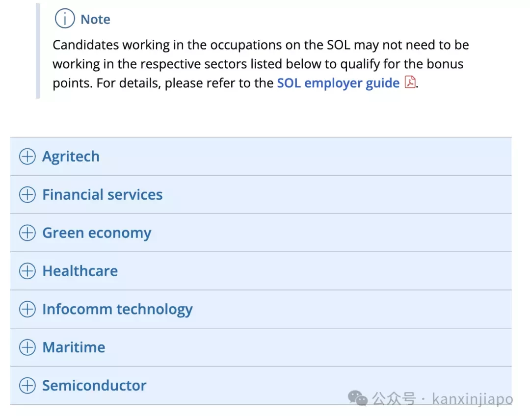This screenshot has height=420, width=530.
Task: Click the plus icon beside Healthcare
Action: coord(27,271)
